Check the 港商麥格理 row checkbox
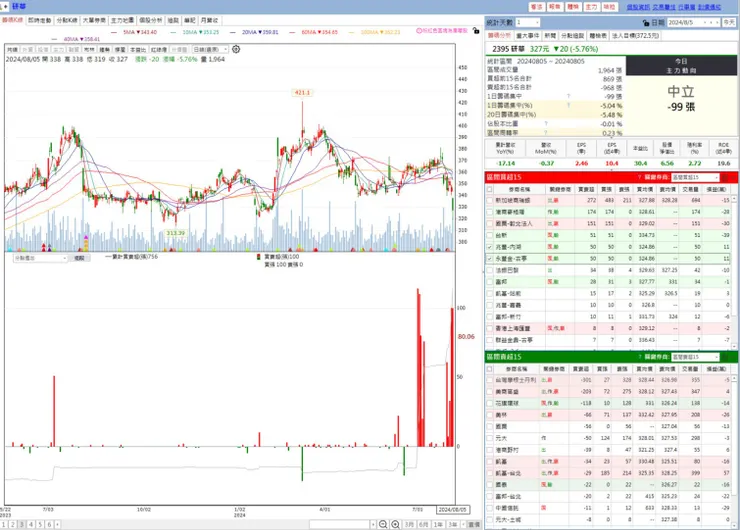740x530 pixels. (490, 212)
